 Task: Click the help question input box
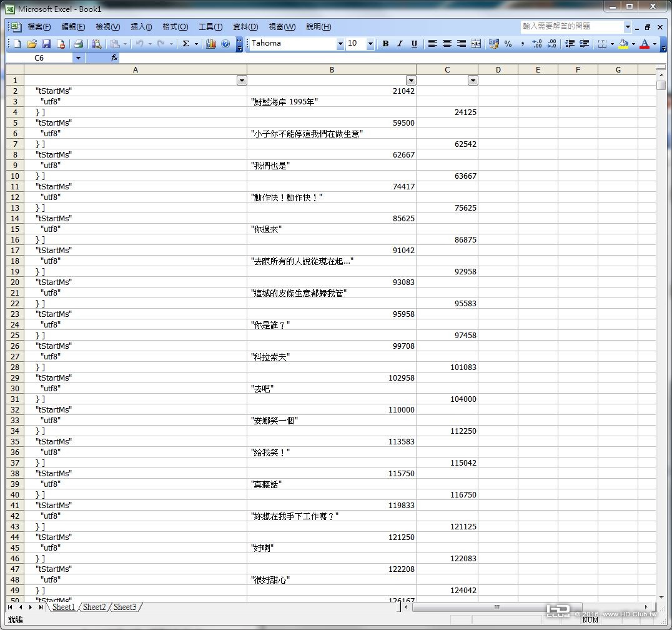pos(571,27)
